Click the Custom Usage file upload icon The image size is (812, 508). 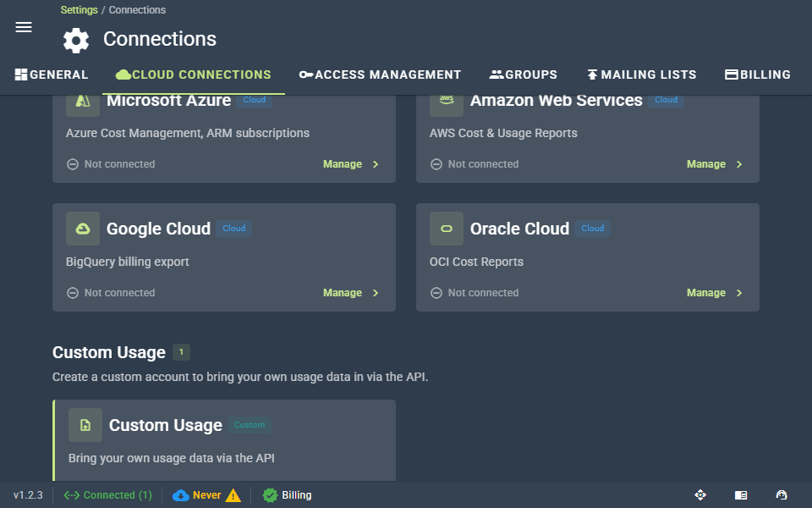[x=85, y=425]
